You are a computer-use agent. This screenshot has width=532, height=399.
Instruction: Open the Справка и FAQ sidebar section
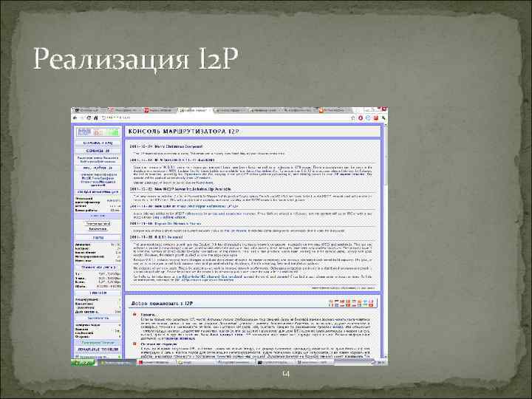click(x=98, y=143)
